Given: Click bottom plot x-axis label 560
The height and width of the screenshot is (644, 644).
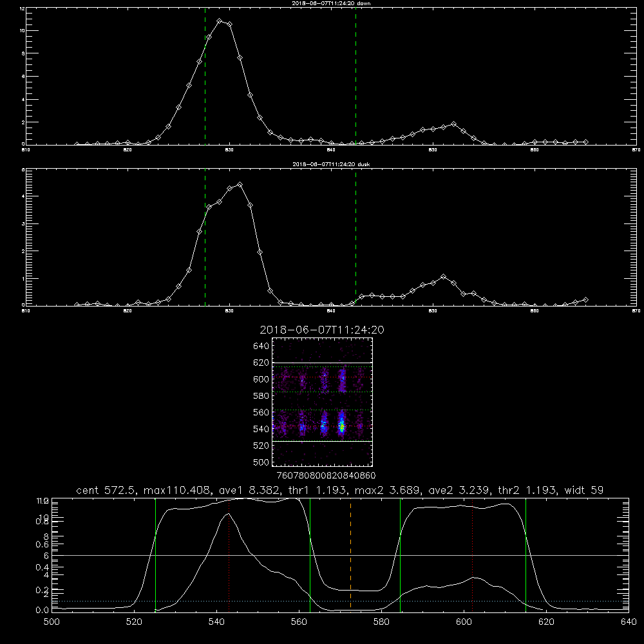Looking at the screenshot, I should point(299,622).
